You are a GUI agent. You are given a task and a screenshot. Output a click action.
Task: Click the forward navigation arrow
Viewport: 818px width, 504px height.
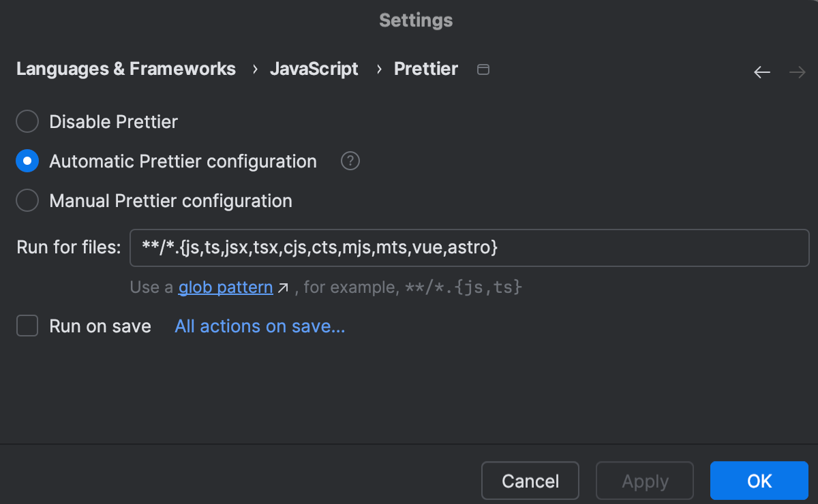click(798, 72)
